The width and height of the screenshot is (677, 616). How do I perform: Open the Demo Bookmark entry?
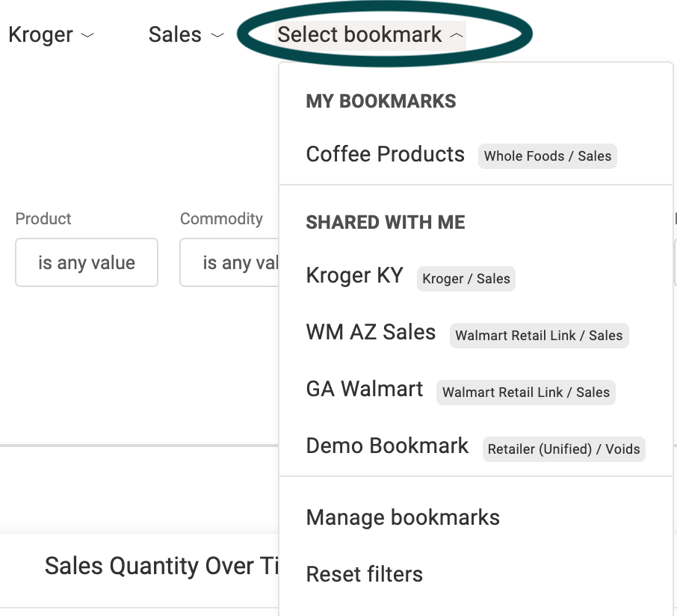click(387, 446)
